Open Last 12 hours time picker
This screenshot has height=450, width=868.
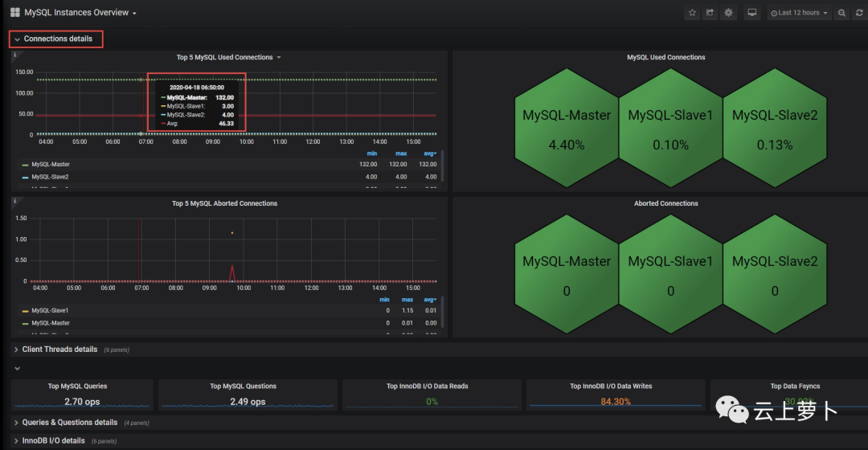pos(799,13)
